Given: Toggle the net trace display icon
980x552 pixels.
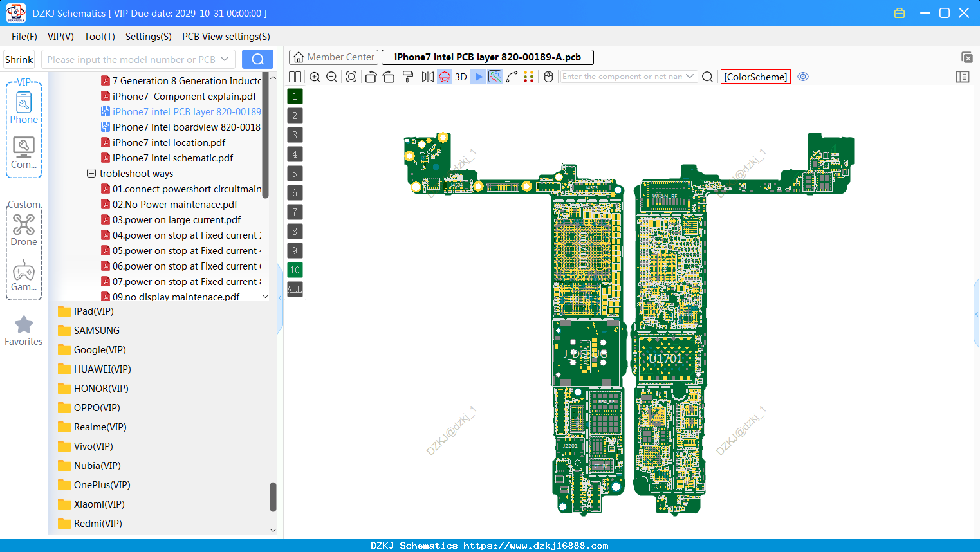Looking at the screenshot, I should pos(495,77).
